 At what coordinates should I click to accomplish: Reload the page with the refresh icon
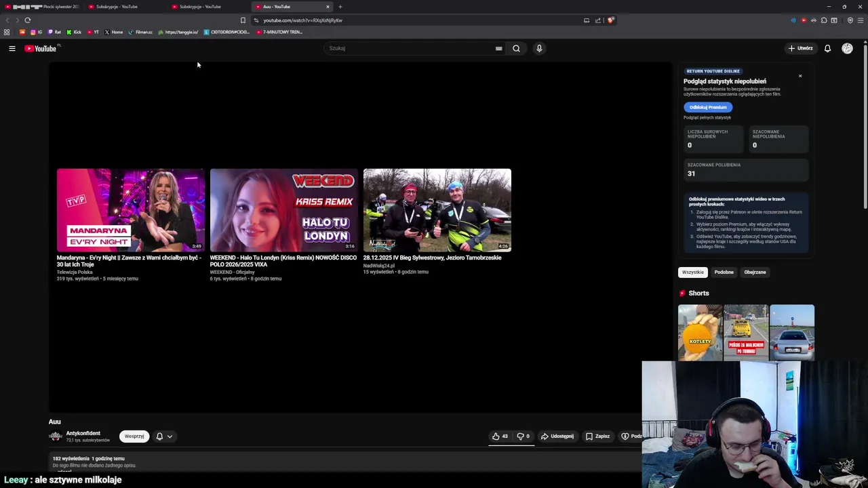[x=28, y=20]
